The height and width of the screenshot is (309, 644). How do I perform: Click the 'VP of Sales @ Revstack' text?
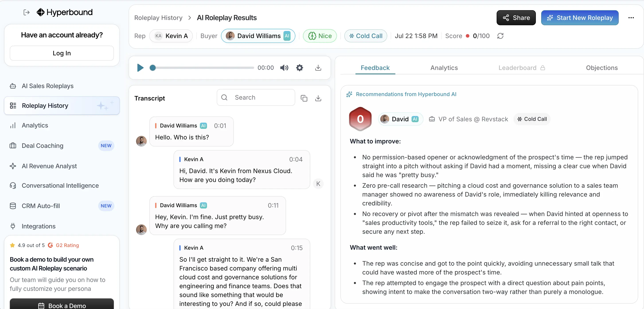[473, 119]
